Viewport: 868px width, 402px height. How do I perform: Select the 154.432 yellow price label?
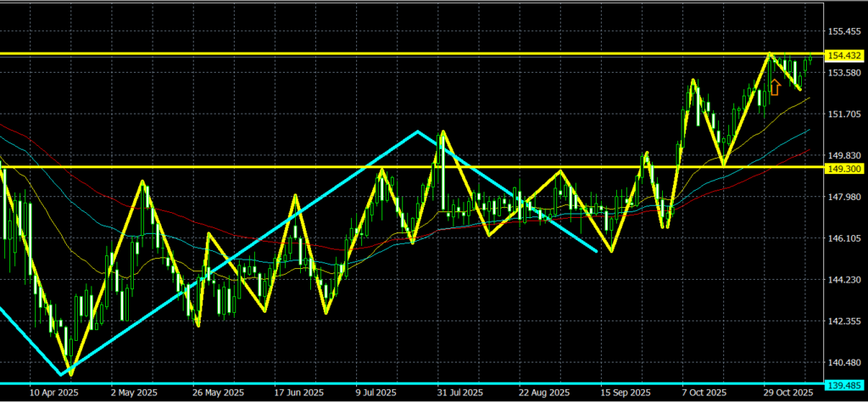(843, 55)
